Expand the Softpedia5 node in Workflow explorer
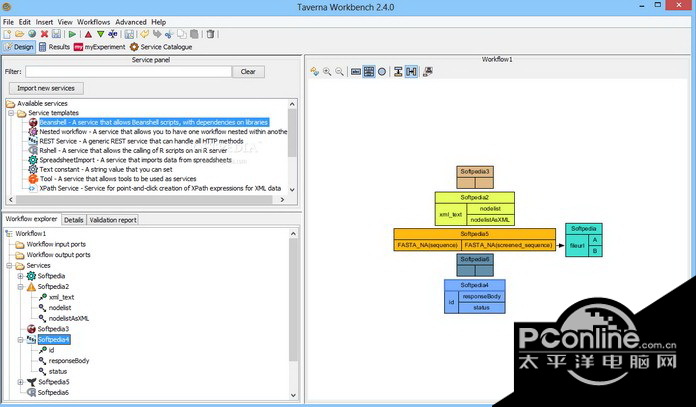 20,382
